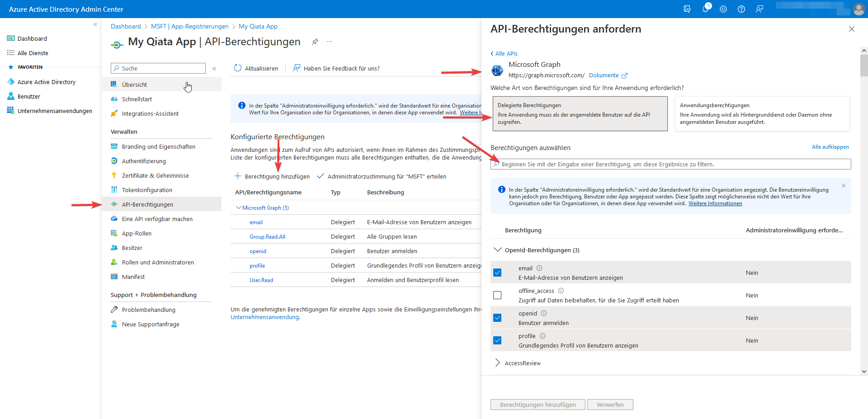868x419 pixels.
Task: Click the notifications bell icon
Action: point(705,9)
